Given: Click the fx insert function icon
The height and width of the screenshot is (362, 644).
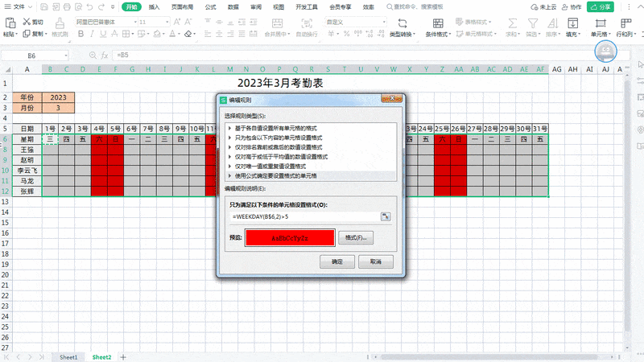Looking at the screenshot, I should [105, 55].
